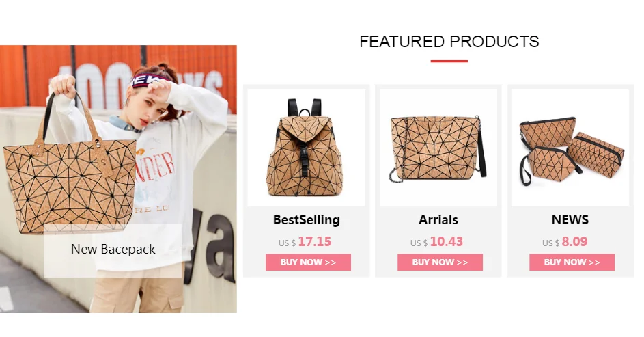Select the Arrials product title
Viewport: 644px width, 337px height.
(438, 219)
